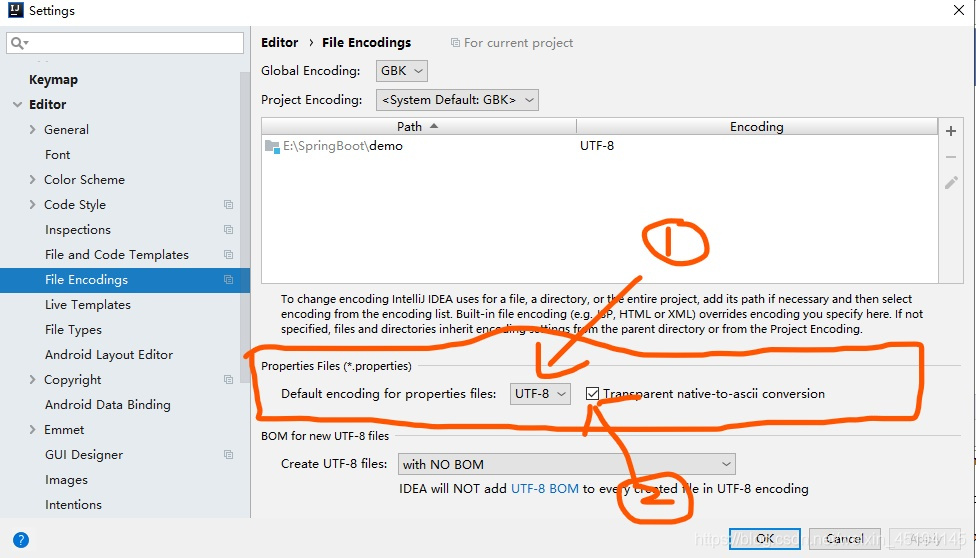
Task: Expand the Copyright node
Action: (x=32, y=379)
